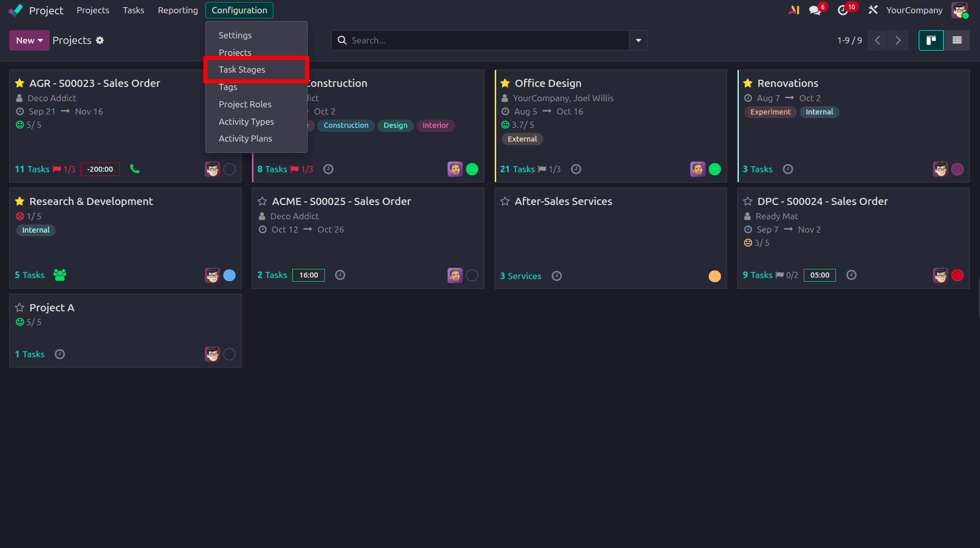Open the conversations chat icon
The height and width of the screenshot is (548, 980).
pos(814,10)
